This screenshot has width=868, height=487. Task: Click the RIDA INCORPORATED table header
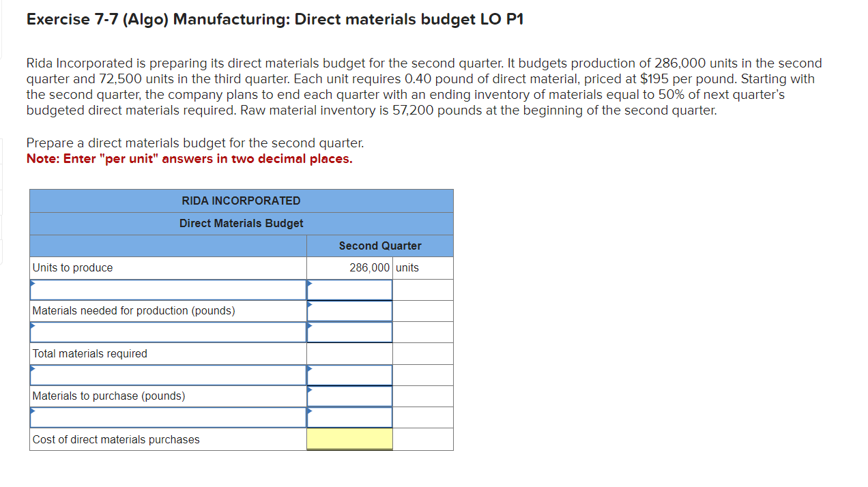click(x=241, y=201)
